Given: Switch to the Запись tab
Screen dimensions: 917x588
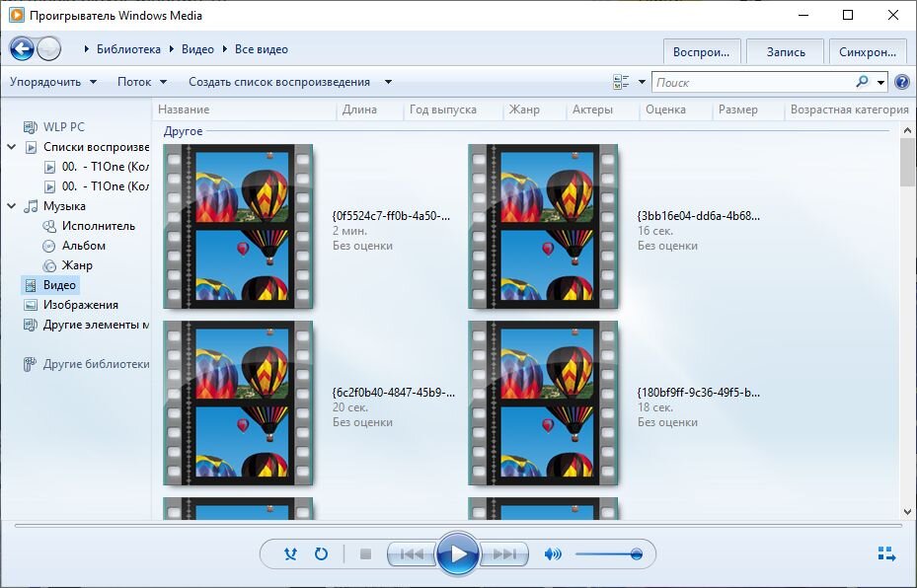Looking at the screenshot, I should pos(786,52).
